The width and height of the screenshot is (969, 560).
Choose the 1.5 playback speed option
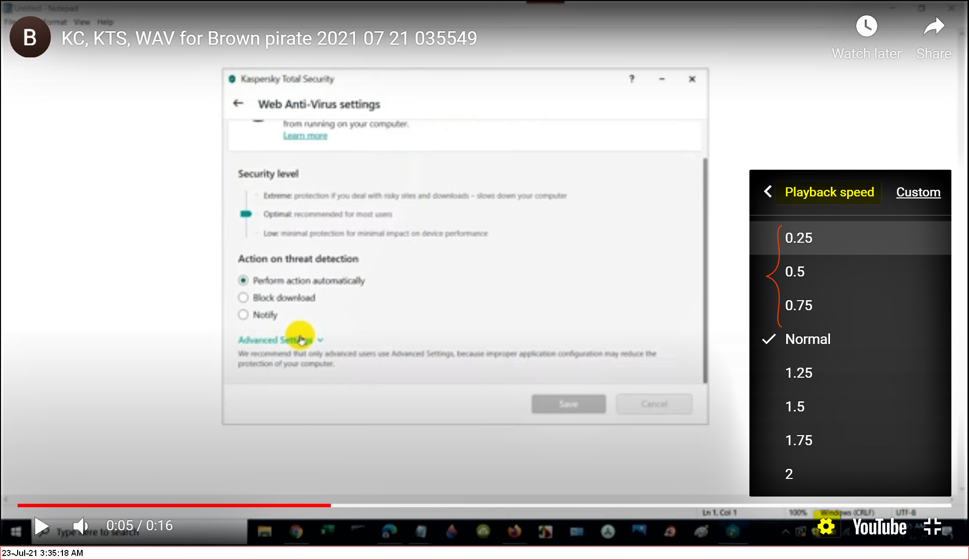[x=795, y=406]
